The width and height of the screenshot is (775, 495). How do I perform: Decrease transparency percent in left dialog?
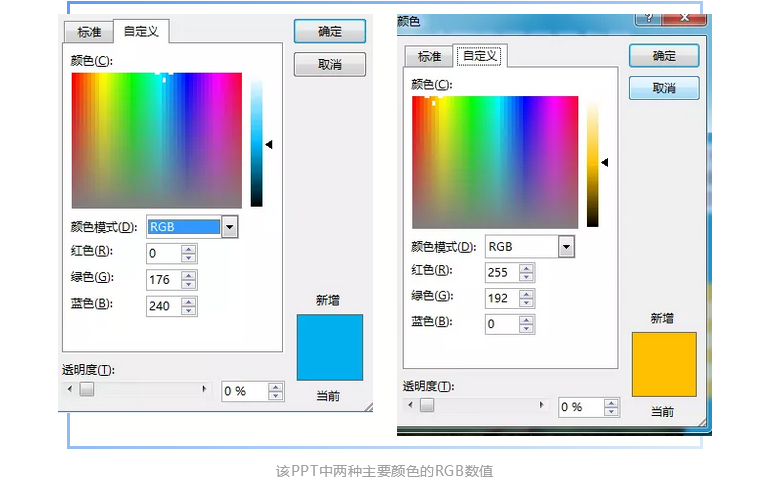(x=276, y=396)
